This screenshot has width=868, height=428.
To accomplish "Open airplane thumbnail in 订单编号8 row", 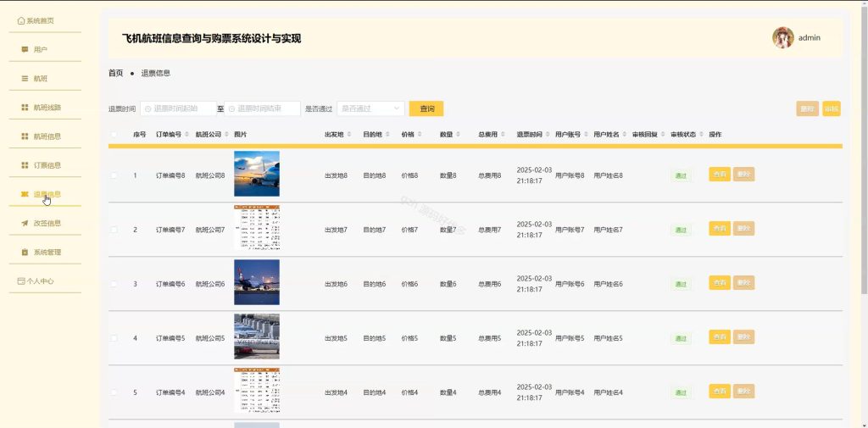I will point(257,174).
